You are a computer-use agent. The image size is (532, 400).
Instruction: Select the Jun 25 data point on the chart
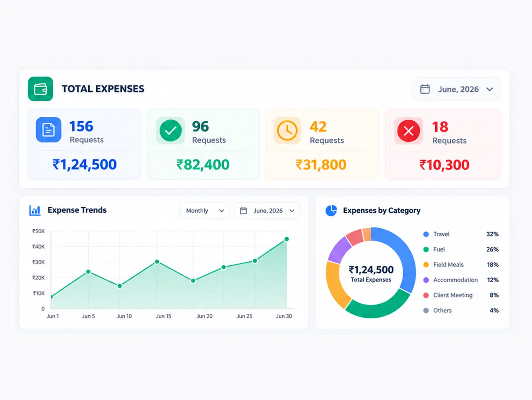255,261
